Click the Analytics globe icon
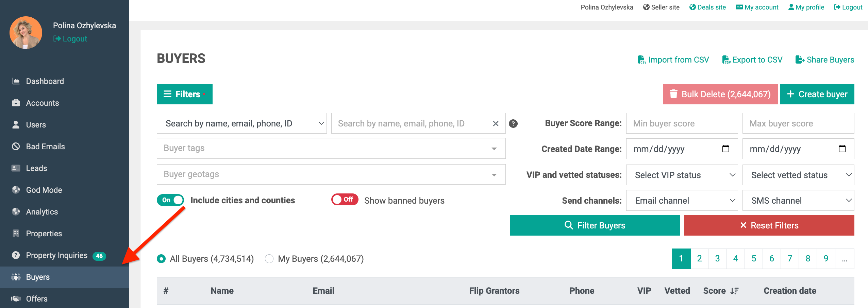Image resolution: width=868 pixels, height=308 pixels. [x=16, y=212]
